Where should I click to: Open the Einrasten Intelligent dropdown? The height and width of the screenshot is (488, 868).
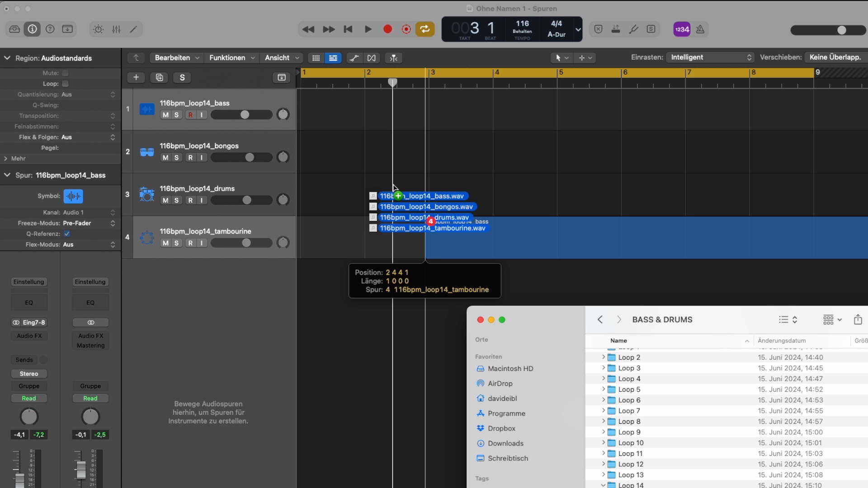click(711, 57)
